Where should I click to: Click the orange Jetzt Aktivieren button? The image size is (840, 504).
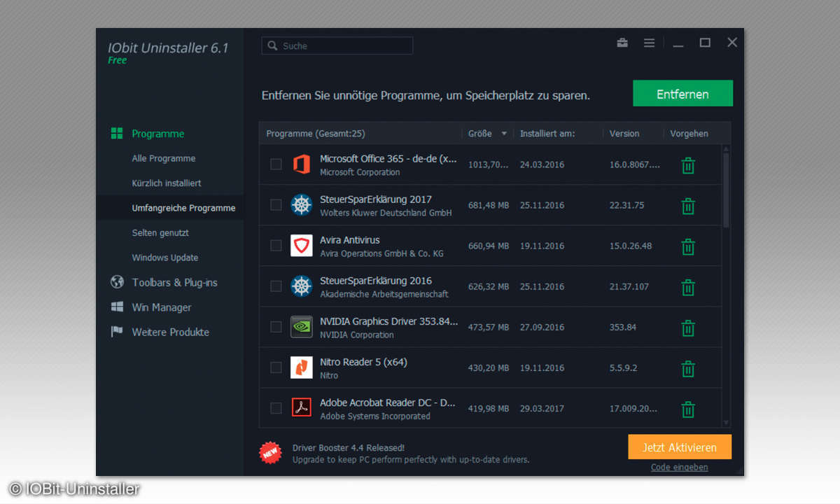click(680, 447)
